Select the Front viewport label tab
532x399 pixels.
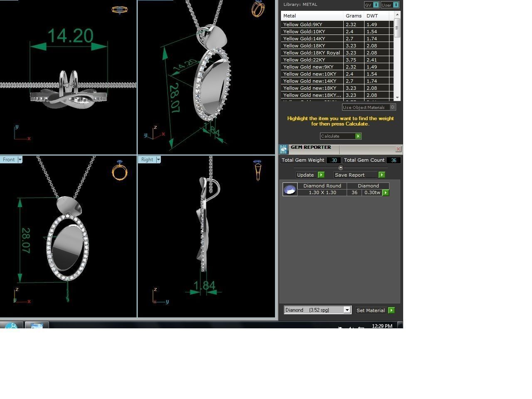point(9,160)
